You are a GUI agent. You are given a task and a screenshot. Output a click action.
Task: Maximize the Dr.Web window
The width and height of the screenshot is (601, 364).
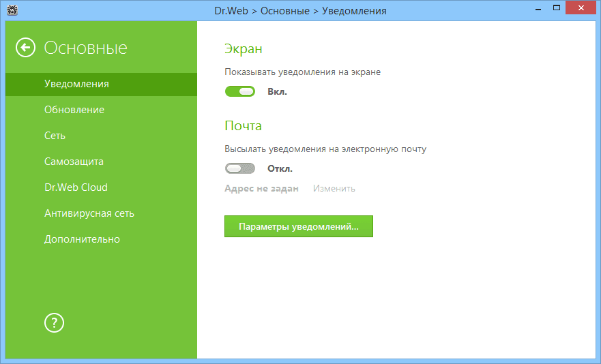click(x=557, y=8)
